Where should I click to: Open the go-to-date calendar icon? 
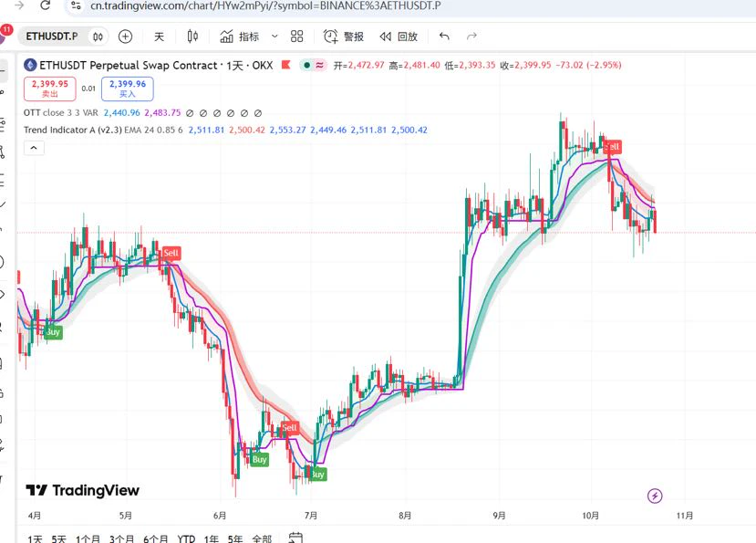[295, 538]
